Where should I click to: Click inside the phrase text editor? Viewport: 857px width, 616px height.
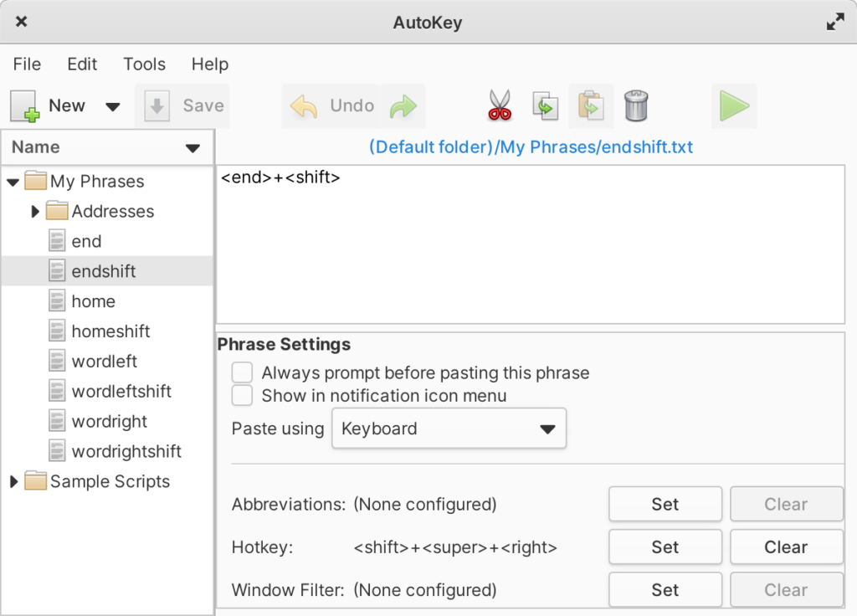pos(531,245)
